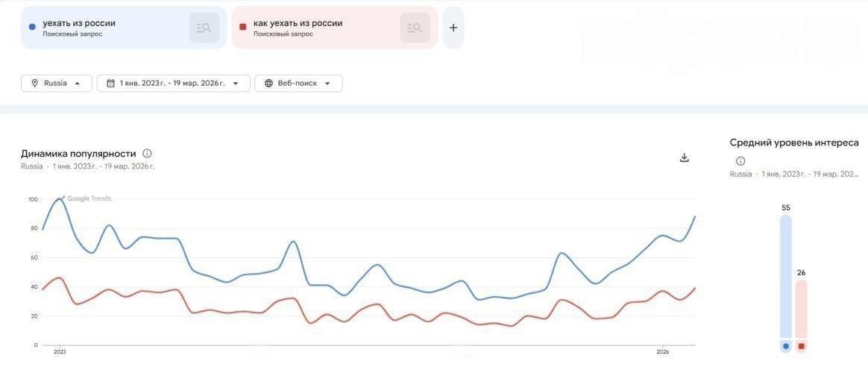This screenshot has width=868, height=370.
Task: Click the red average bar labeled 26
Action: [801, 309]
